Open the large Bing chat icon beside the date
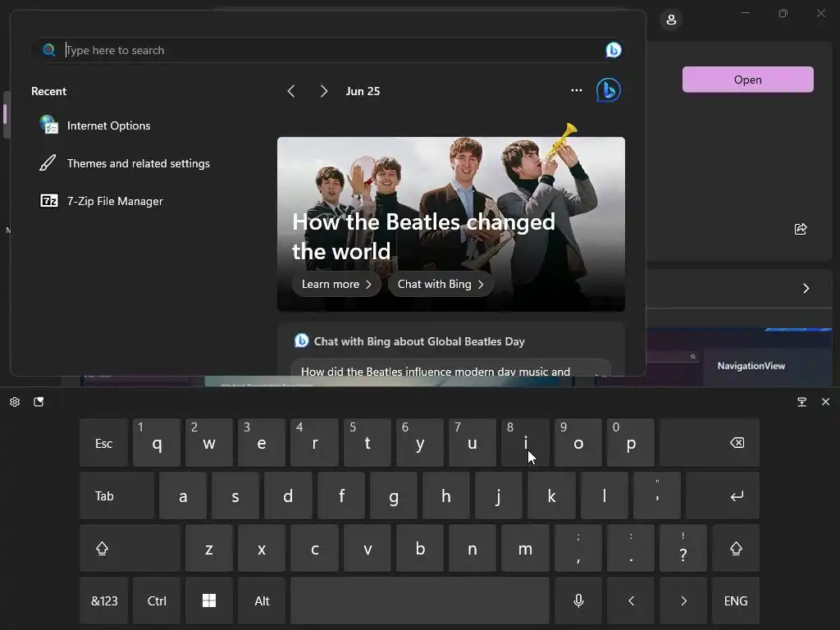The height and width of the screenshot is (630, 840). pyautogui.click(x=609, y=90)
